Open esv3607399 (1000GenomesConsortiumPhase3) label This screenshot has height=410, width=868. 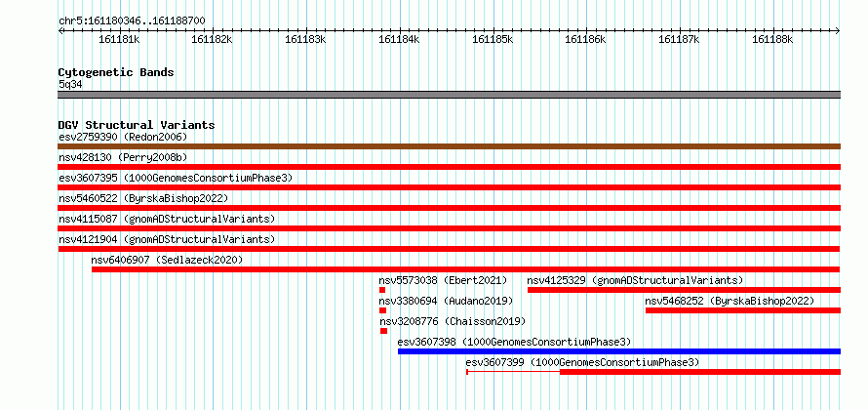tap(582, 362)
